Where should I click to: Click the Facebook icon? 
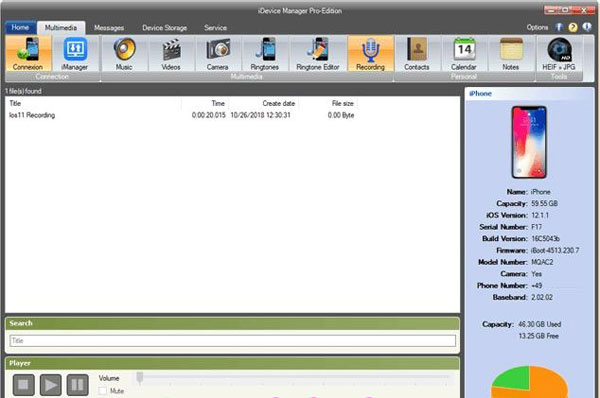559,27
